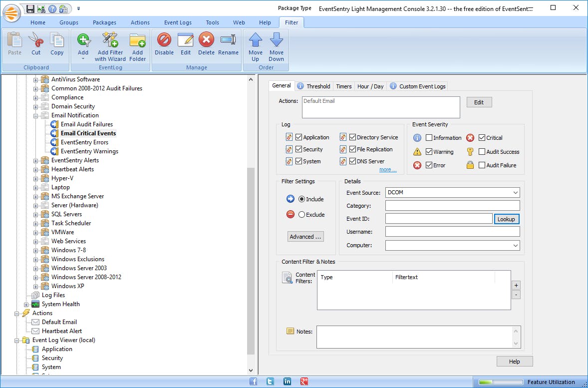Open the Event Source dropdown
The image size is (588, 388).
[x=516, y=192]
